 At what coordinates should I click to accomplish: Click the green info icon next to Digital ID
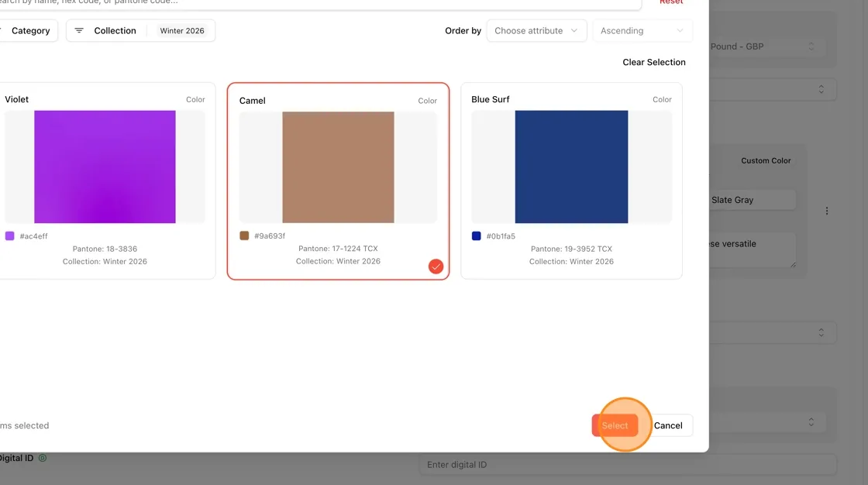coord(43,458)
